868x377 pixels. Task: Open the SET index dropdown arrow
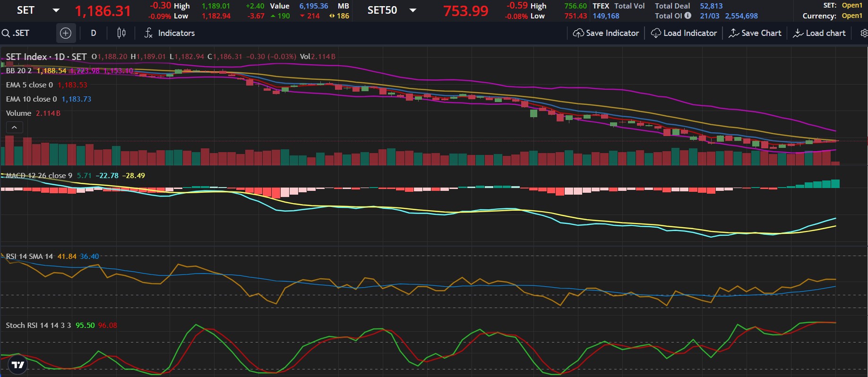[x=56, y=10]
